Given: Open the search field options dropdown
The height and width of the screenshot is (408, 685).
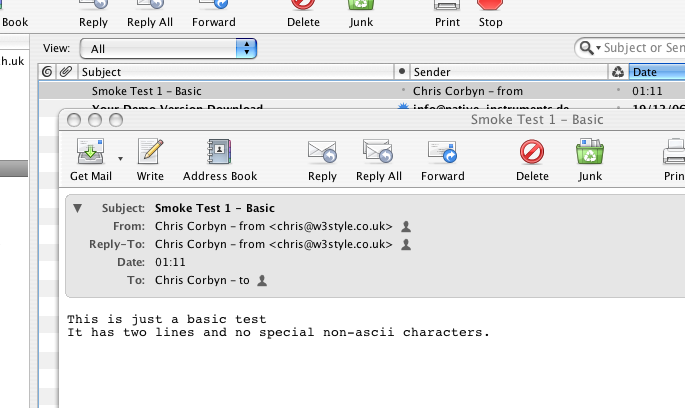Looking at the screenshot, I should pos(590,48).
